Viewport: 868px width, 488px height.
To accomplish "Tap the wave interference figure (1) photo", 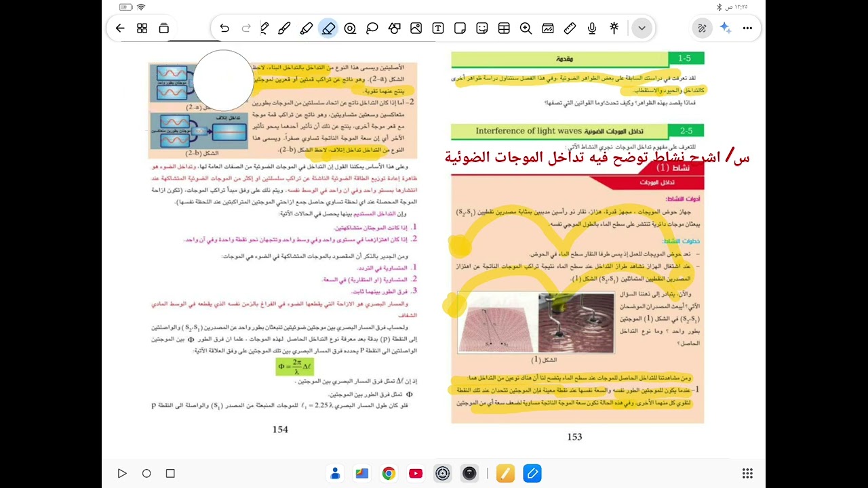I will pos(536,323).
